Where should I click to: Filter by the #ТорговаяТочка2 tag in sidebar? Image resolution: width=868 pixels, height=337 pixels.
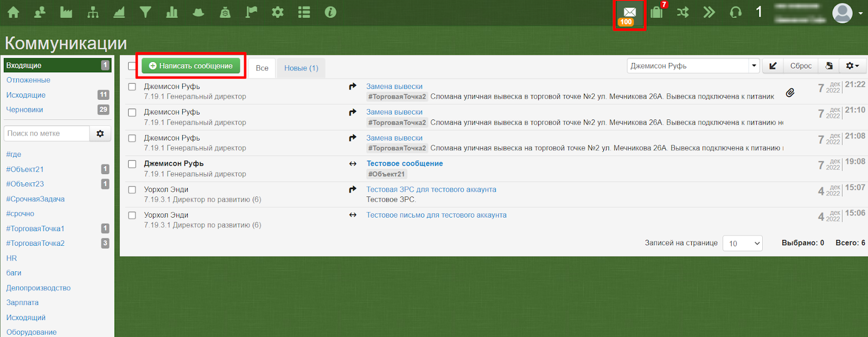coord(35,243)
